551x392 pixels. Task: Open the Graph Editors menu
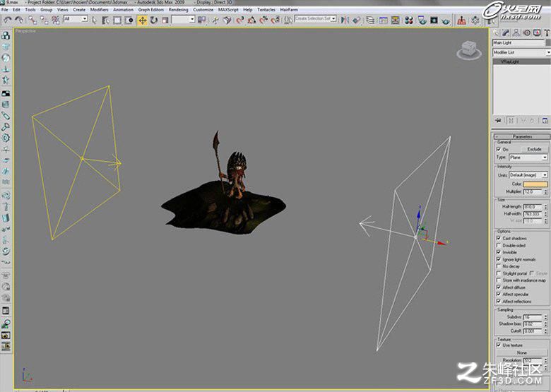[x=150, y=10]
